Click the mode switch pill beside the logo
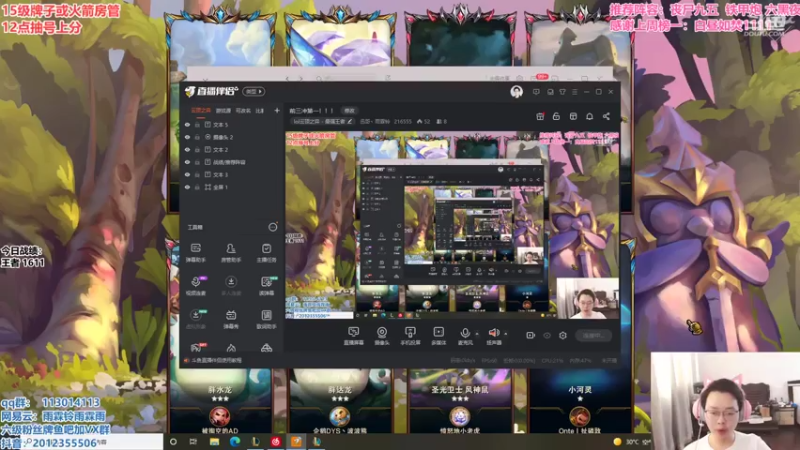The width and height of the screenshot is (800, 450). (254, 91)
